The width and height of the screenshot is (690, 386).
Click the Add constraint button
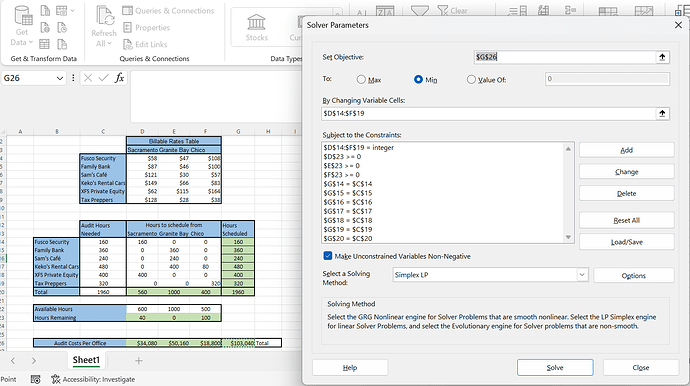pyautogui.click(x=627, y=150)
